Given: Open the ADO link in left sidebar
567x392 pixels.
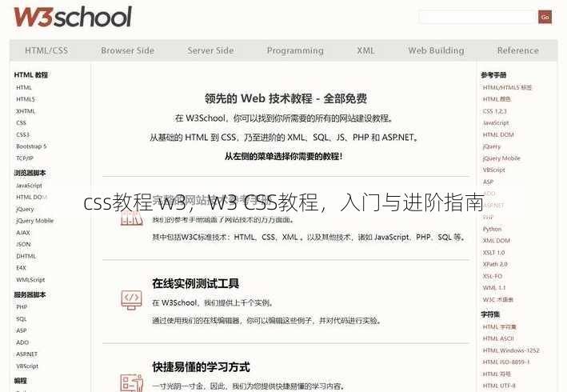Looking at the screenshot, I should point(22,342).
